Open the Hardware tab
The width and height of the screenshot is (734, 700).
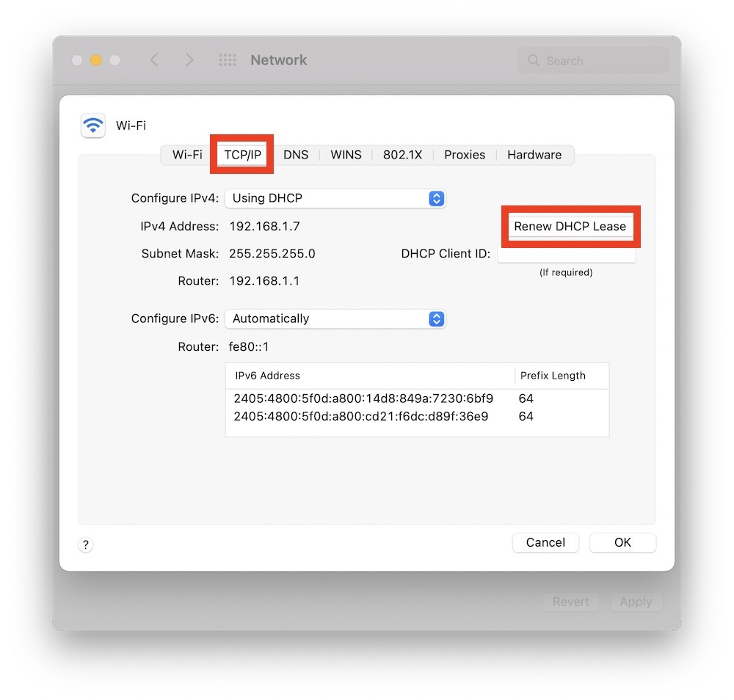(x=534, y=155)
